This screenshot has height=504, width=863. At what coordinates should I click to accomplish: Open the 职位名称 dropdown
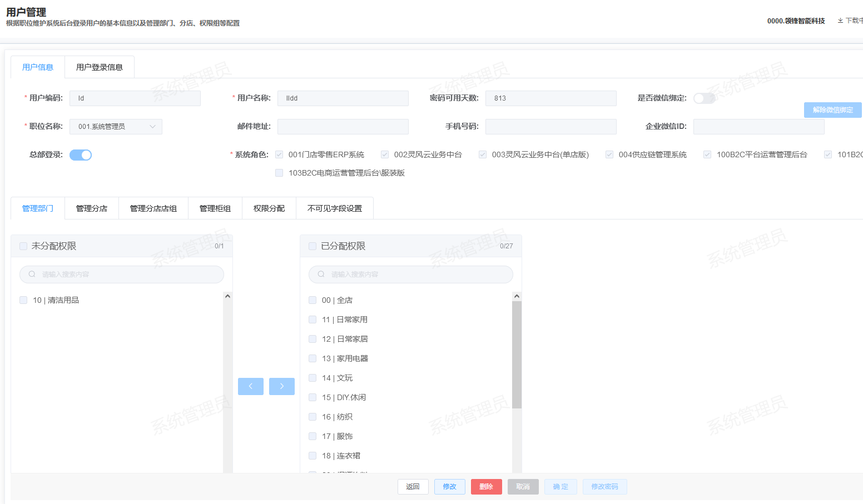pos(116,127)
